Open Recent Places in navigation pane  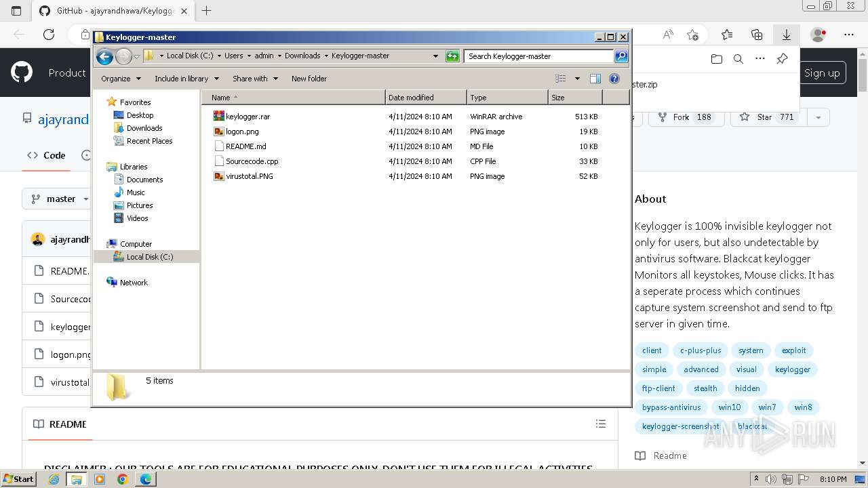click(143, 141)
